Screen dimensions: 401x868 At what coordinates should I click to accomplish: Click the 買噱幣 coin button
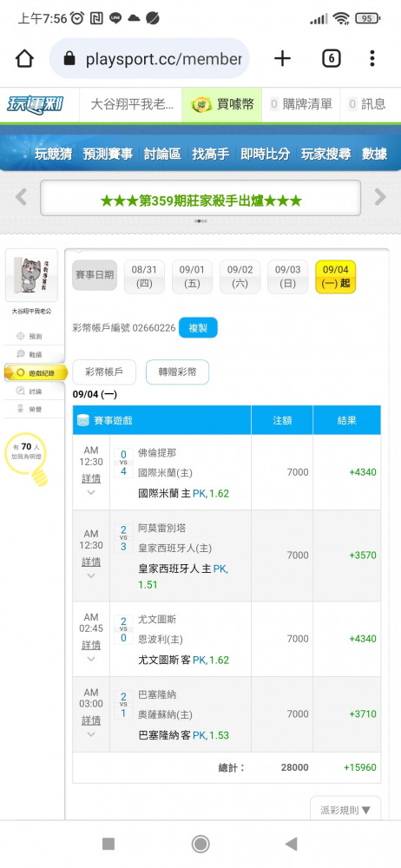221,104
